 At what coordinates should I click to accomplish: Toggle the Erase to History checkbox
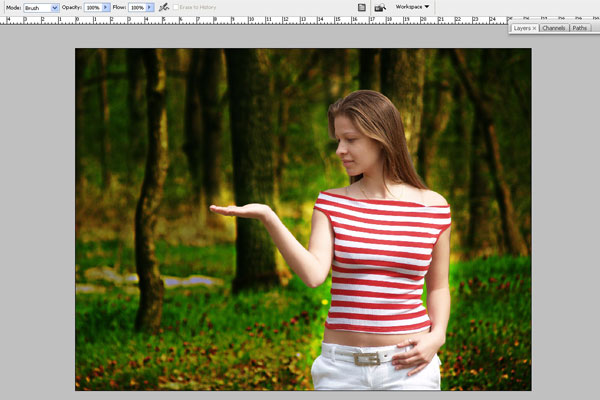click(x=177, y=7)
